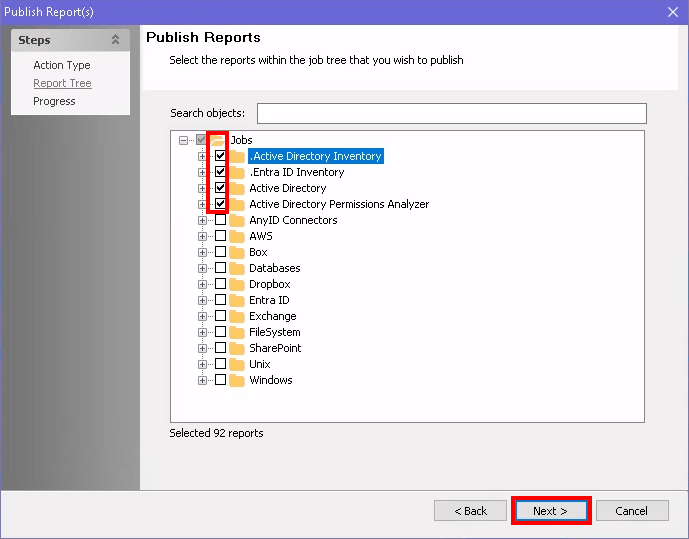The height and width of the screenshot is (539, 689).
Task: Select the Exchange tree label
Action: [272, 316]
